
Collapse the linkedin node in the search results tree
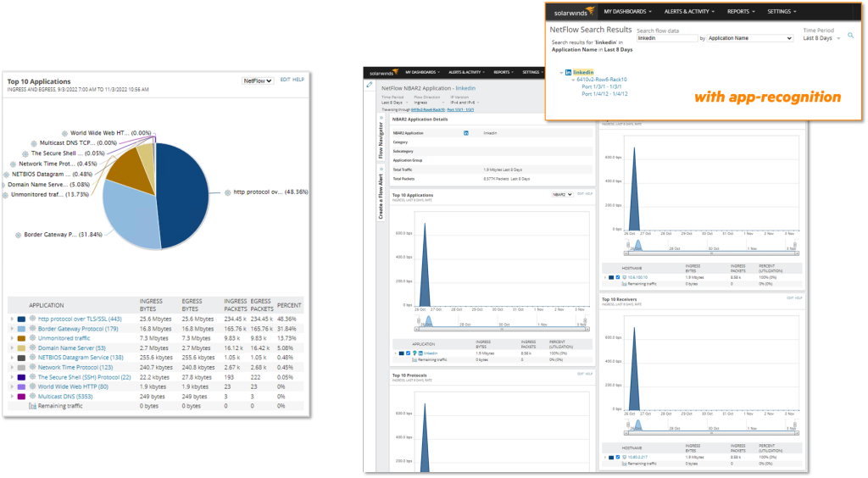[x=561, y=73]
